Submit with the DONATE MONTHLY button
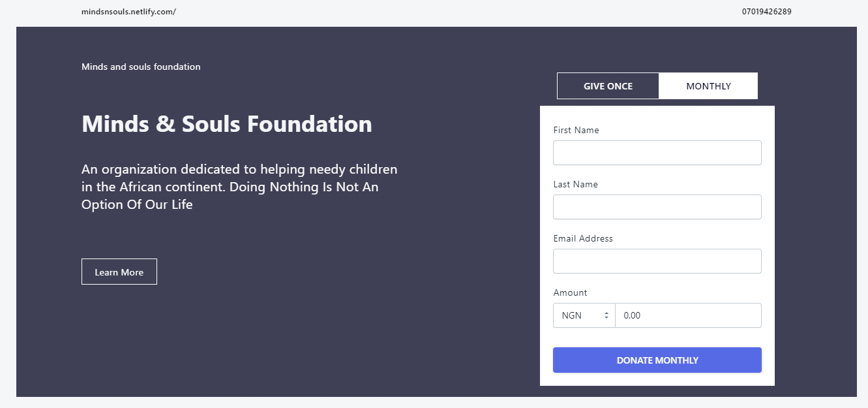 (x=657, y=360)
